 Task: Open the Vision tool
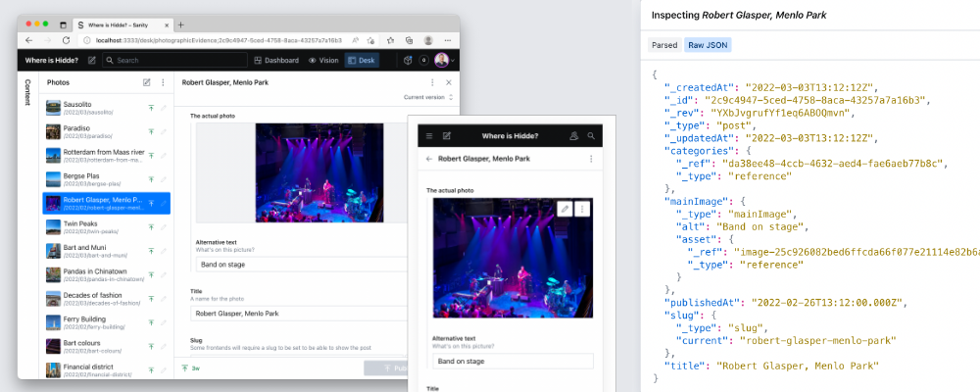pos(323,61)
